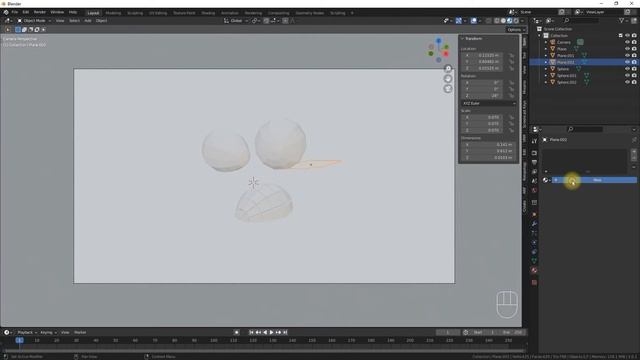Open the Edit menu
The image size is (640, 360).
26,12
